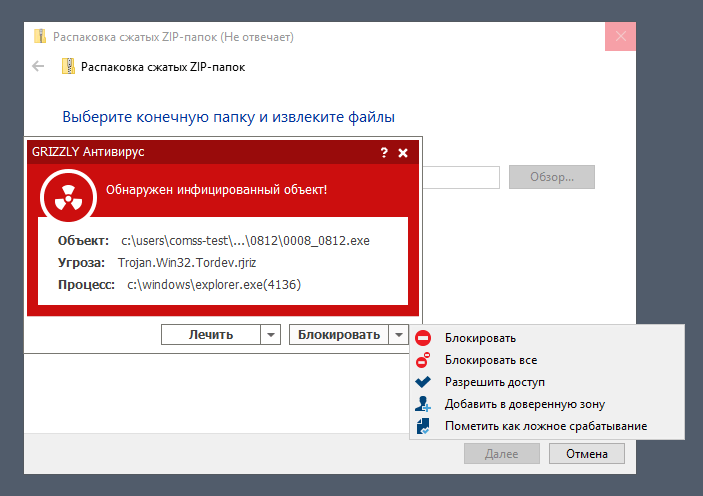This screenshot has width=703, height=496.
Task: Click the GRIZZLY Антивирус title text
Action: coord(88,152)
